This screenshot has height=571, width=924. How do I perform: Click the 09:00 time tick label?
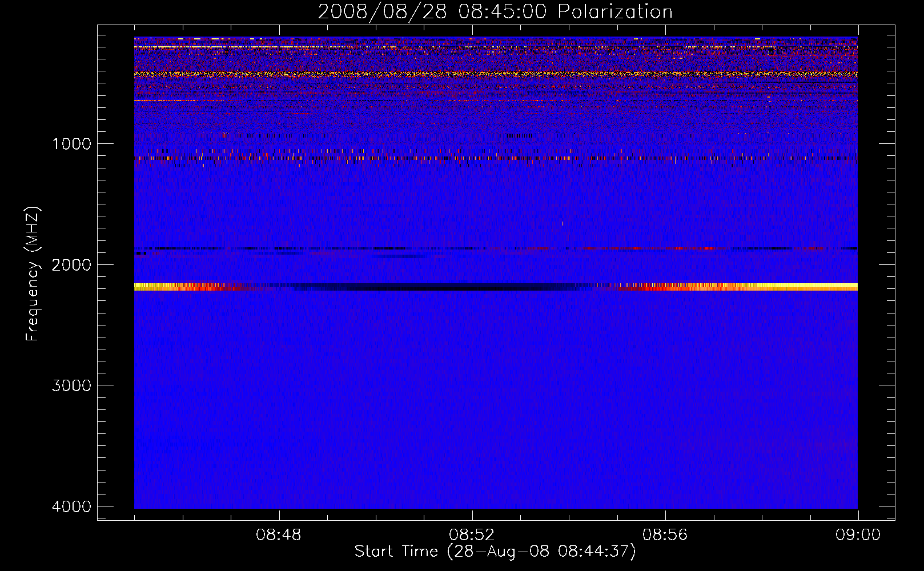click(x=858, y=535)
